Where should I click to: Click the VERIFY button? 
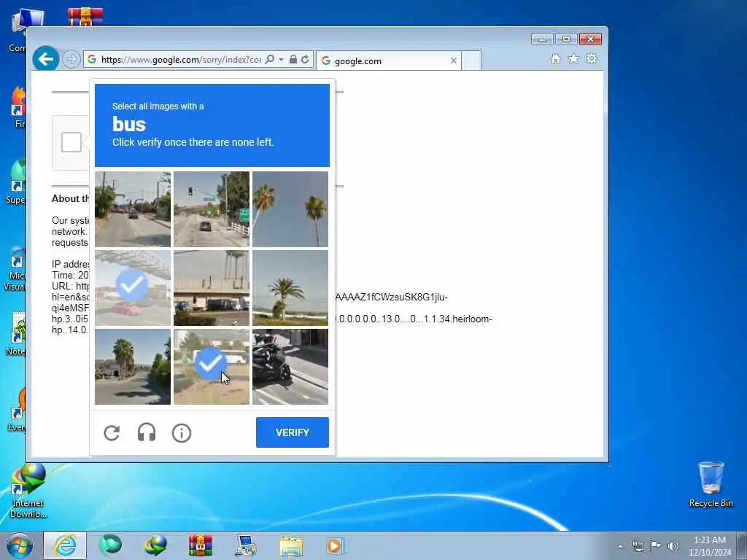292,432
